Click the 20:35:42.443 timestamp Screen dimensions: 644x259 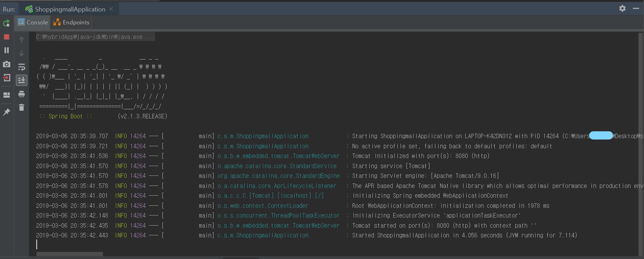72,235
